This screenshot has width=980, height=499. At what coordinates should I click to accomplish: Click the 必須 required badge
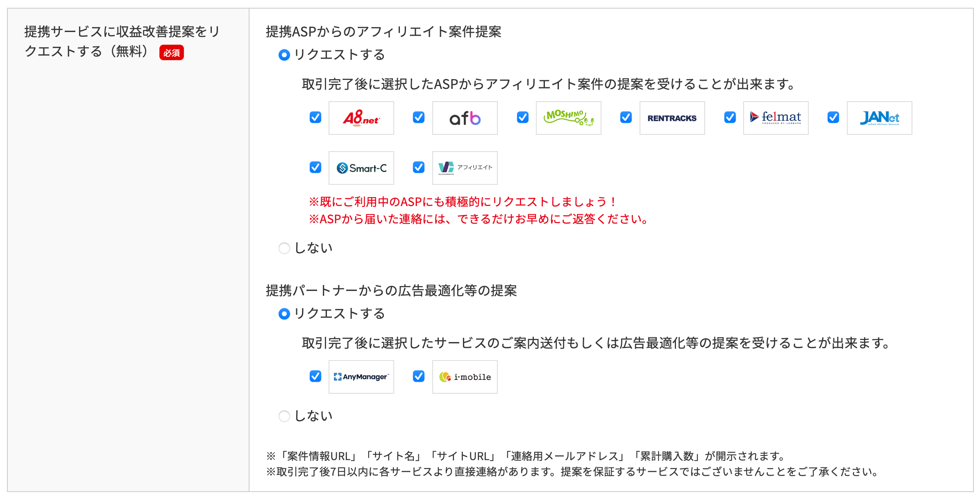[172, 52]
